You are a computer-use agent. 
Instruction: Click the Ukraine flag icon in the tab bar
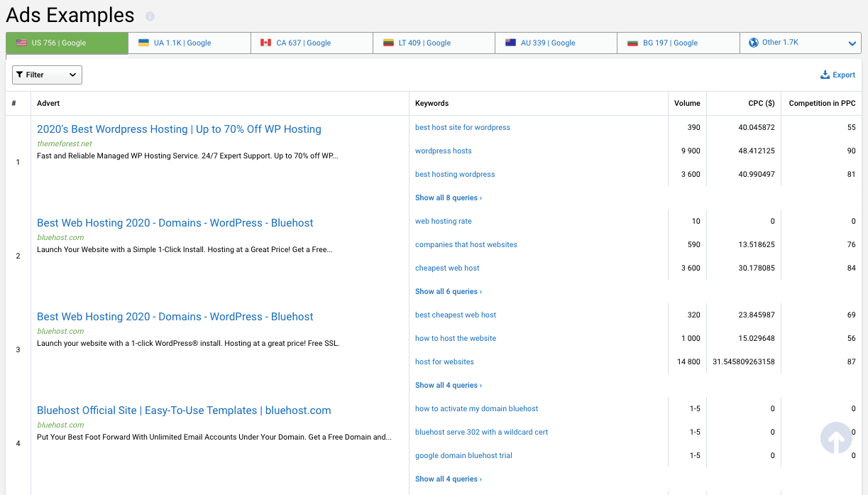click(x=143, y=42)
